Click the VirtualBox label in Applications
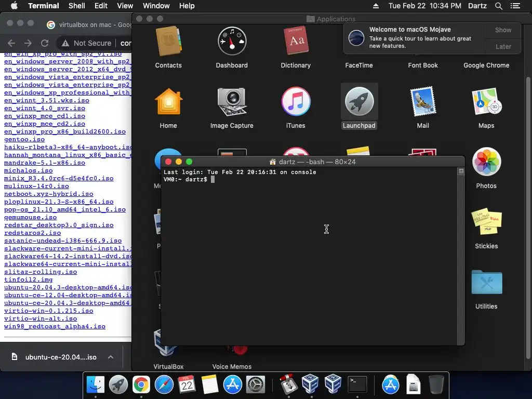The image size is (532, 399). point(168,366)
